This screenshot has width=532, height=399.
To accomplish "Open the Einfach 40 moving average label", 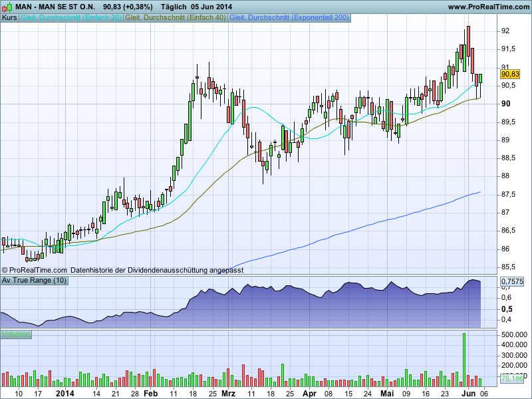I will click(176, 18).
